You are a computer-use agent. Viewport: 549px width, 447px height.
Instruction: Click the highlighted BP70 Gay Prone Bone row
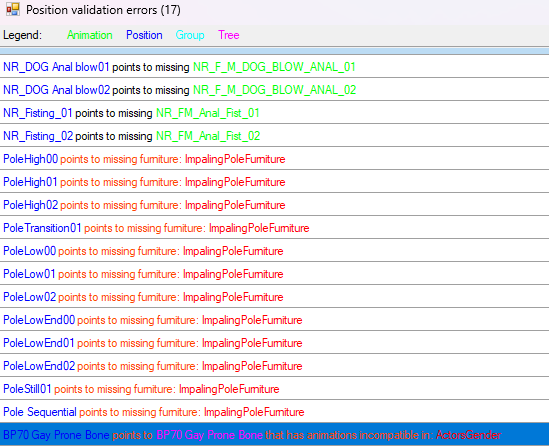[x=274, y=435]
